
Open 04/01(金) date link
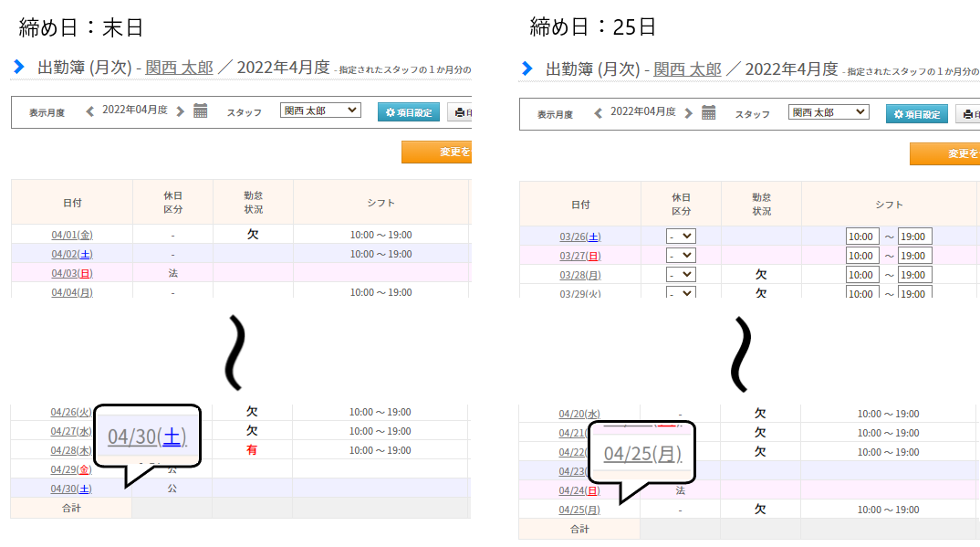pos(71,235)
